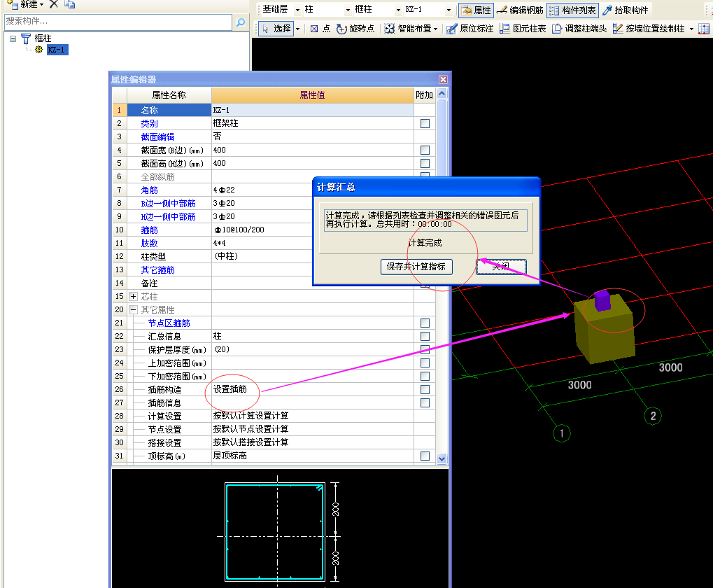The height and width of the screenshot is (588, 713).
Task: Select the 选择 (Select) tool
Action: tap(276, 29)
